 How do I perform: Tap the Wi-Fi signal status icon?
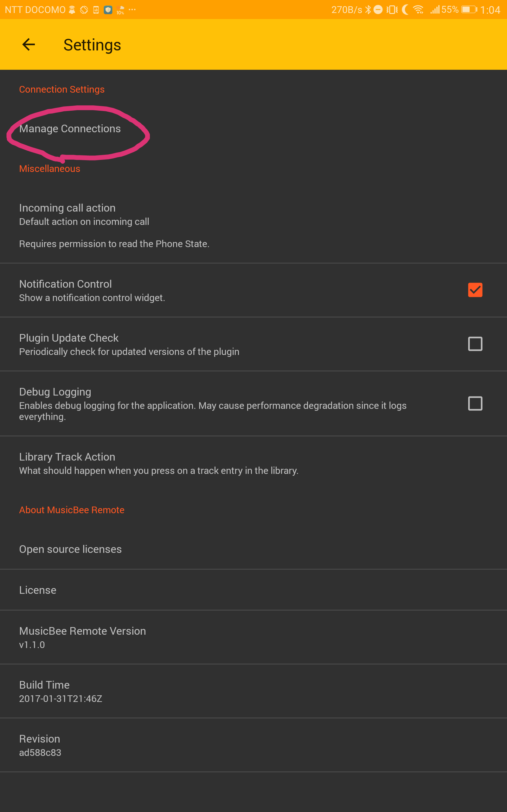pos(419,10)
